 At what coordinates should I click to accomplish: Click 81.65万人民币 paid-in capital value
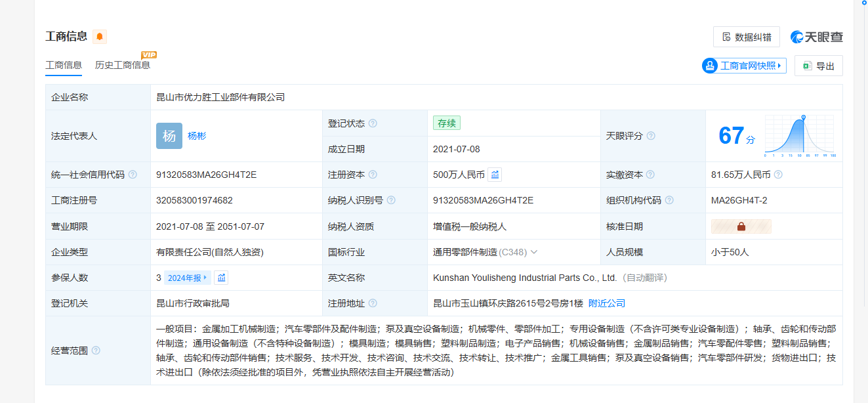point(741,175)
